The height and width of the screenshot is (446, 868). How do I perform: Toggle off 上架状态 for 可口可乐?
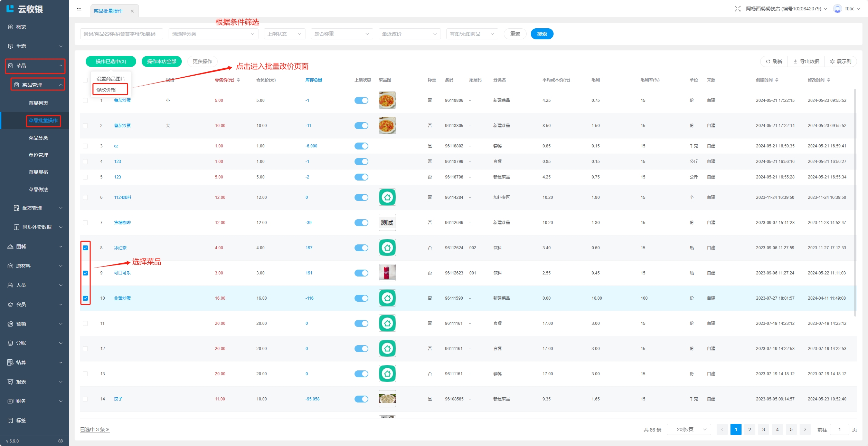[x=361, y=273]
